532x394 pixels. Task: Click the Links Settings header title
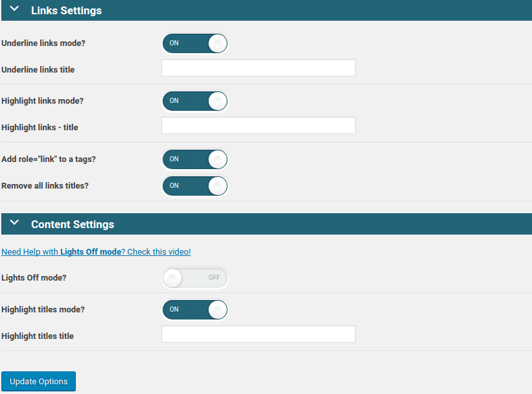(x=66, y=11)
